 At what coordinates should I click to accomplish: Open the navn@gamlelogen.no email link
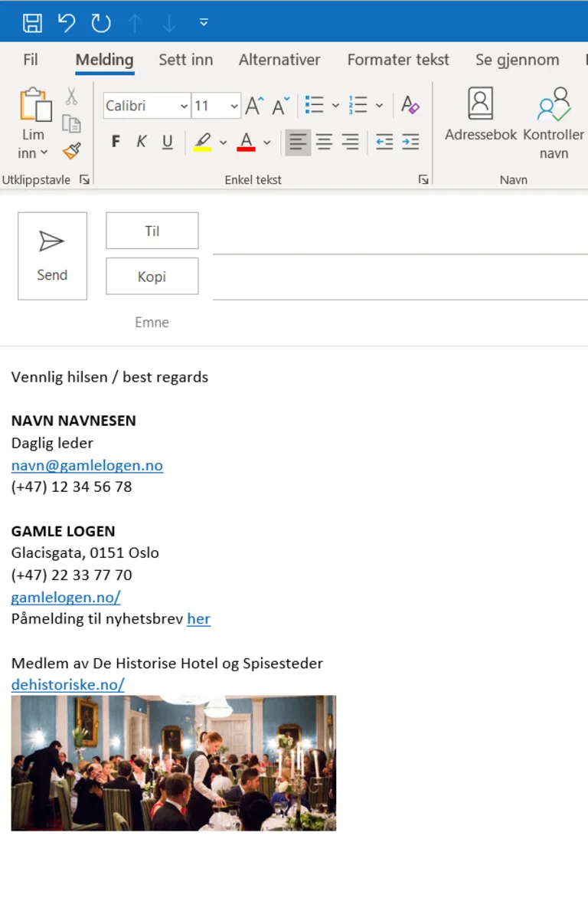pyautogui.click(x=87, y=465)
